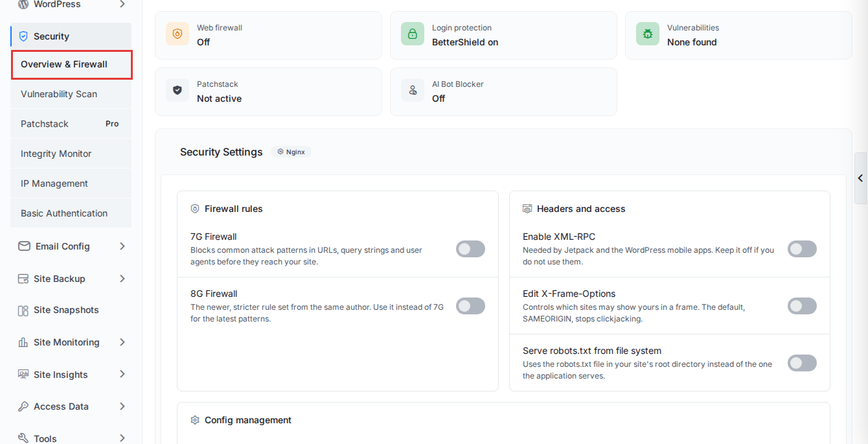The width and height of the screenshot is (868, 444).
Task: Click the Site Backup icon
Action: [23, 279]
